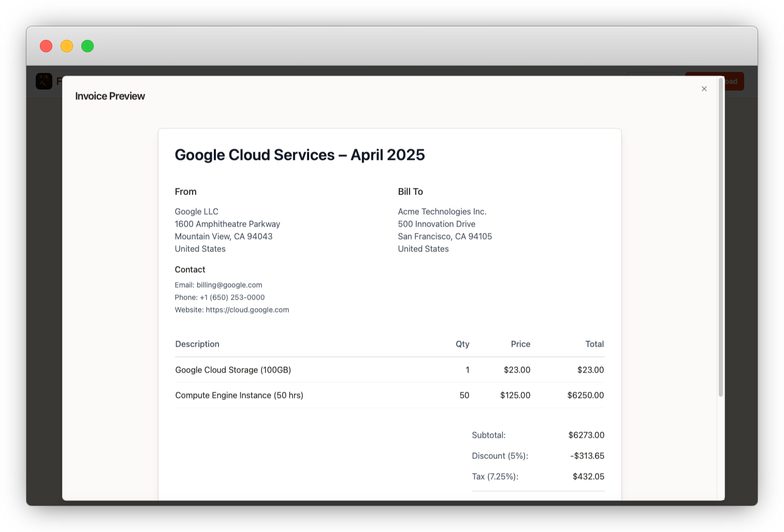The height and width of the screenshot is (532, 784).
Task: Click 'Mountain View, CA 94043' text
Action: click(x=224, y=237)
